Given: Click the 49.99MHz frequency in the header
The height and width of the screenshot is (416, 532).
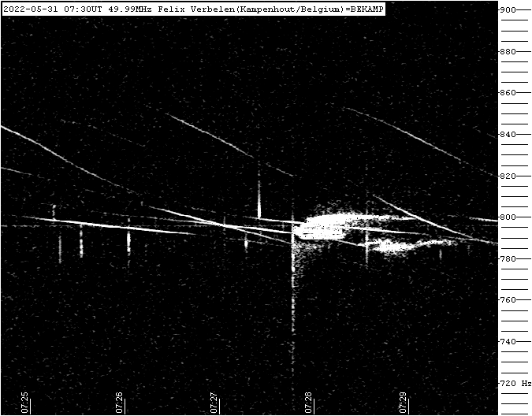Looking at the screenshot, I should pyautogui.click(x=130, y=9).
